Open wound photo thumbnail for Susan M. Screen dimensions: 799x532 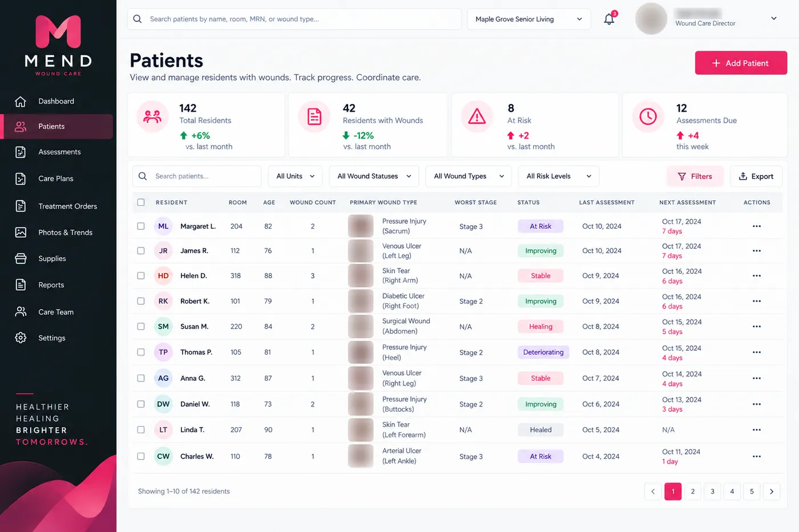(x=361, y=327)
